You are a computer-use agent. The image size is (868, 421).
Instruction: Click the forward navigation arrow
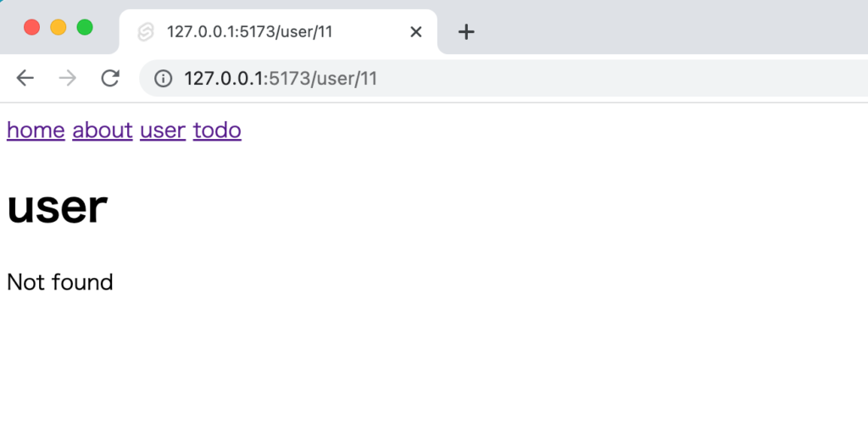pyautogui.click(x=68, y=79)
